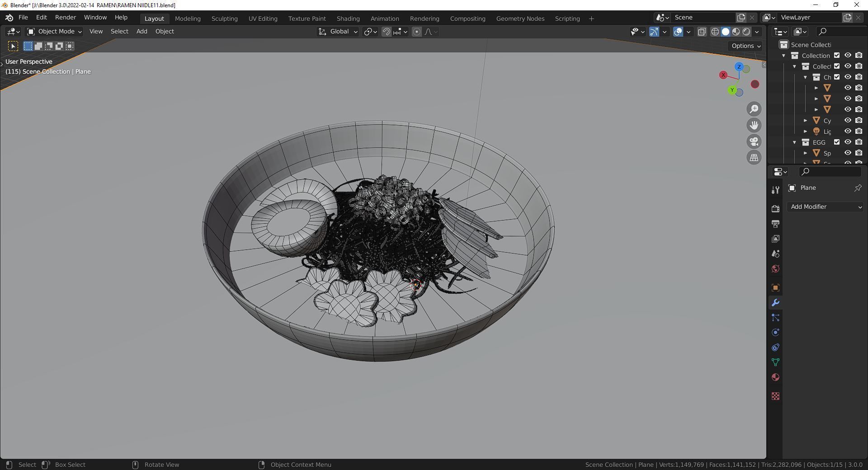Select the Tweak select tool icon
This screenshot has height=470, width=868.
pyautogui.click(x=13, y=46)
